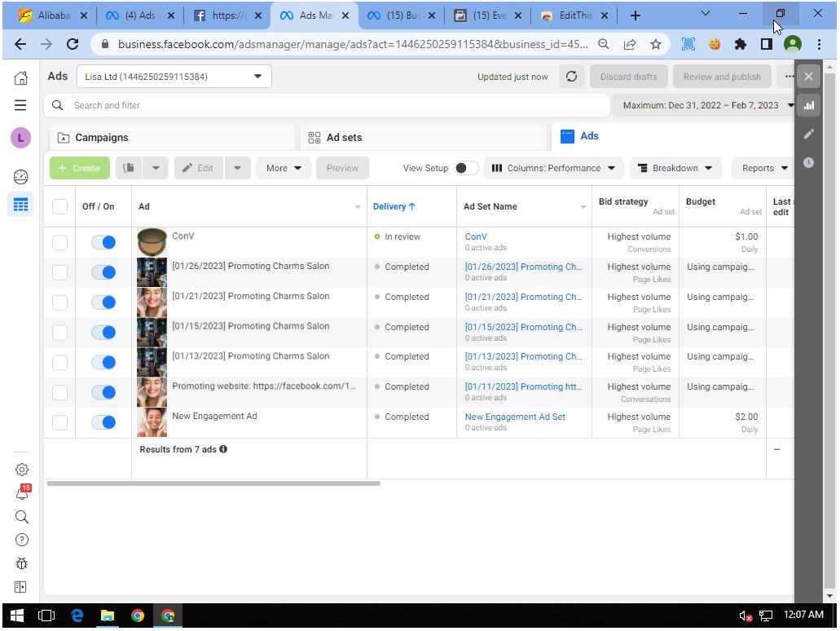Open the Windows Start menu
The height and width of the screenshot is (631, 840).
[17, 616]
